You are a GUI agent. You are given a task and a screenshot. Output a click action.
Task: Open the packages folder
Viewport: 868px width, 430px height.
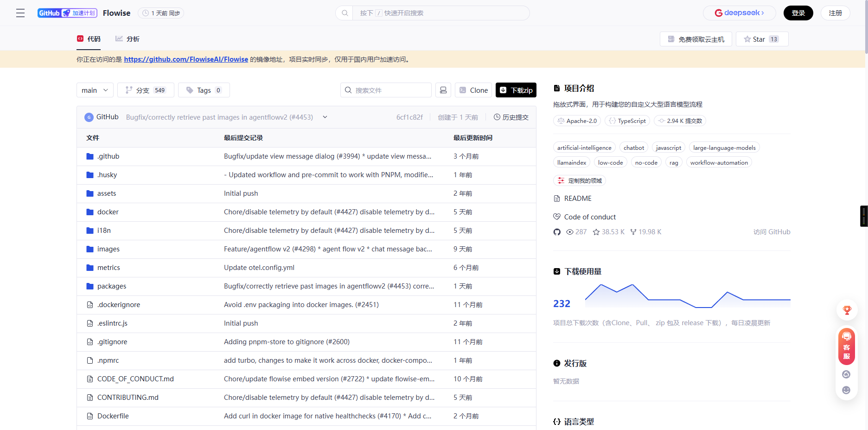click(x=112, y=286)
